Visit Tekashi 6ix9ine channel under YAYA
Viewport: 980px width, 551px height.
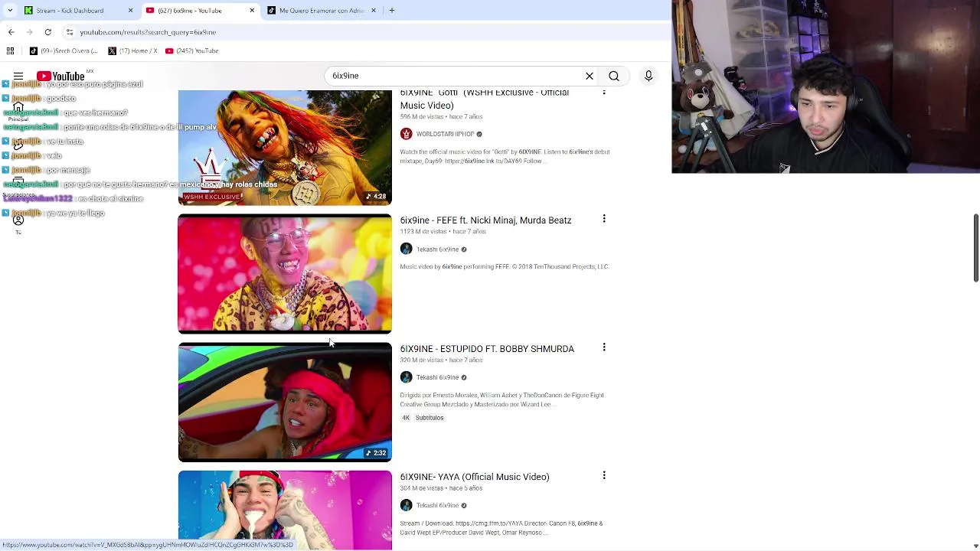[x=437, y=505]
